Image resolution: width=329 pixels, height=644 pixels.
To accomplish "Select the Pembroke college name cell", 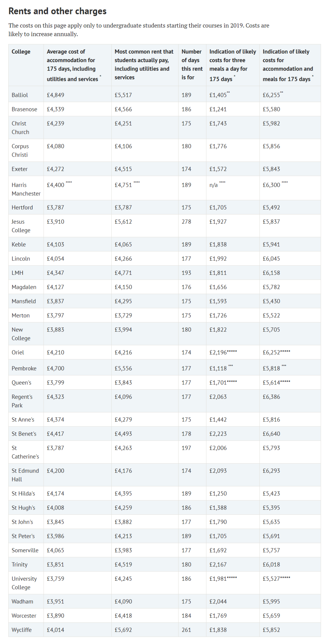I will (24, 369).
